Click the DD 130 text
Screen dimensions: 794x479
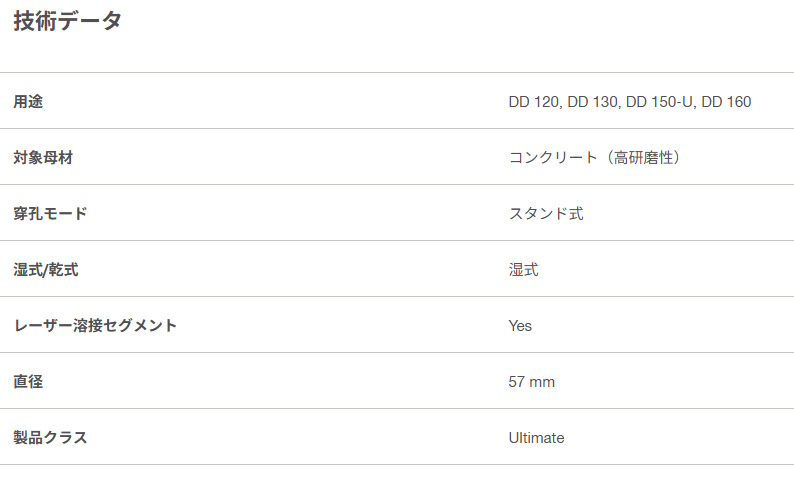(593, 101)
